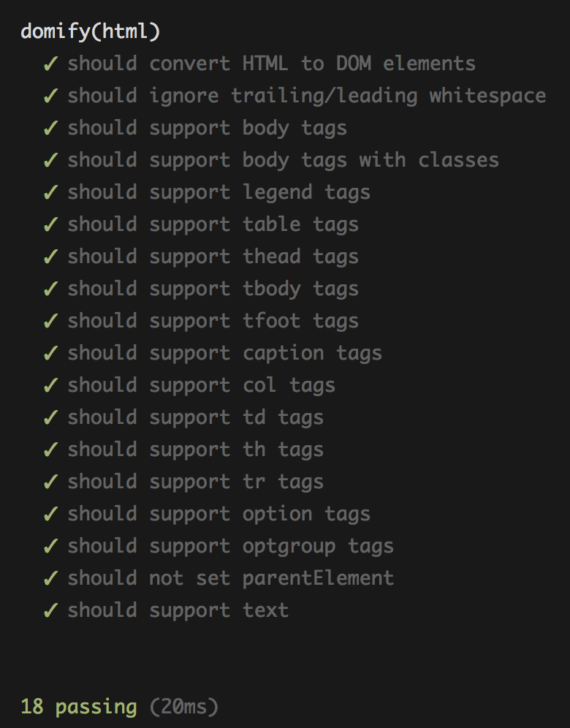Select the 'should support body tags with classes' line

(x=283, y=161)
